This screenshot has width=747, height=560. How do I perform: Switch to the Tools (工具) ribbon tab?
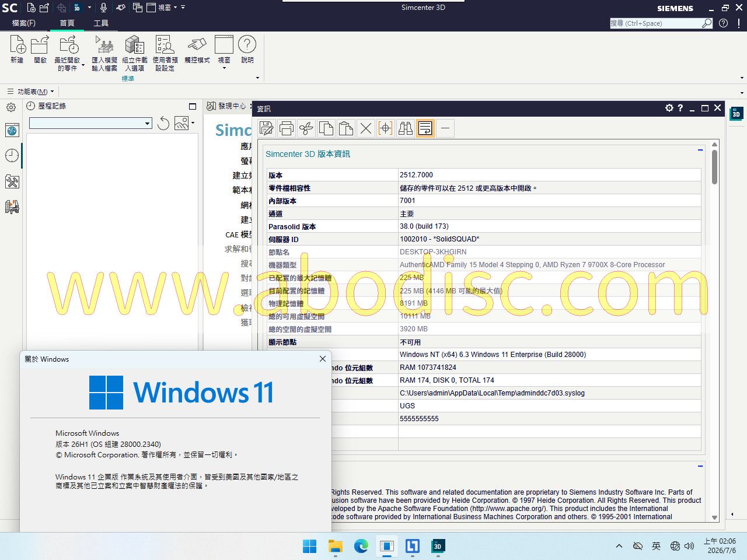[101, 23]
